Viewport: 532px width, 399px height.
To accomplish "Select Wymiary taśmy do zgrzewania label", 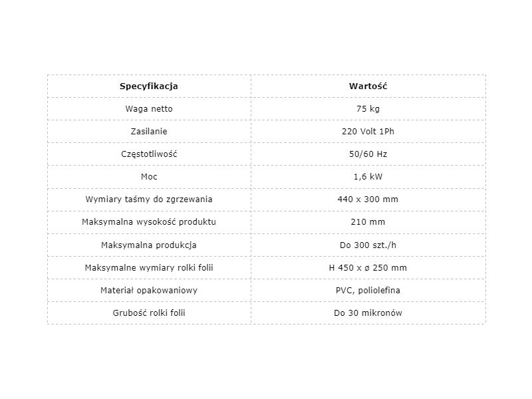I will [149, 199].
